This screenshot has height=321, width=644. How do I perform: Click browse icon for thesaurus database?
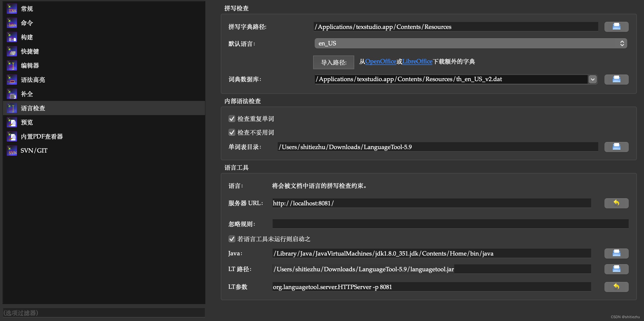click(x=616, y=79)
